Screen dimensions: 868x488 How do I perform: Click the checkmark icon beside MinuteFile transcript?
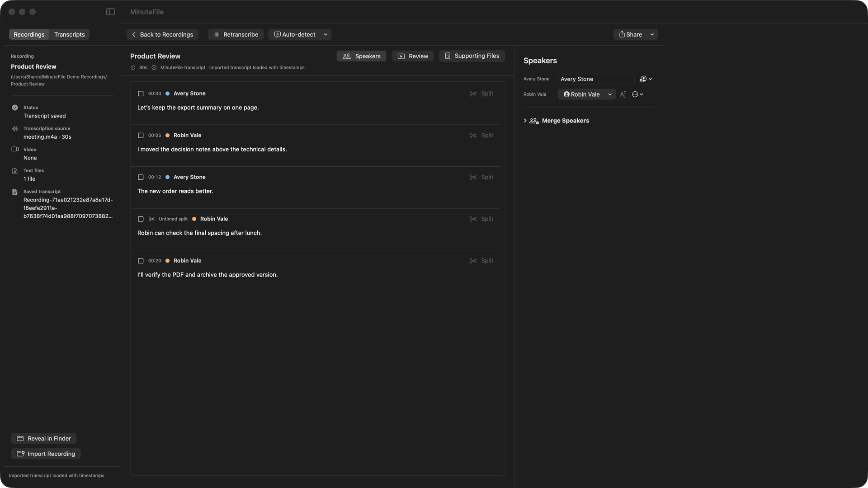pyautogui.click(x=154, y=68)
